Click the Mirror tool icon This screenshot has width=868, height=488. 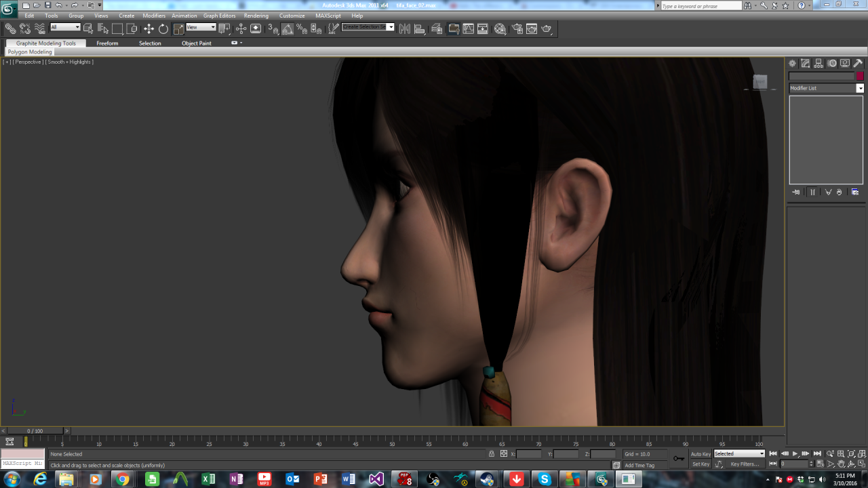pos(405,28)
